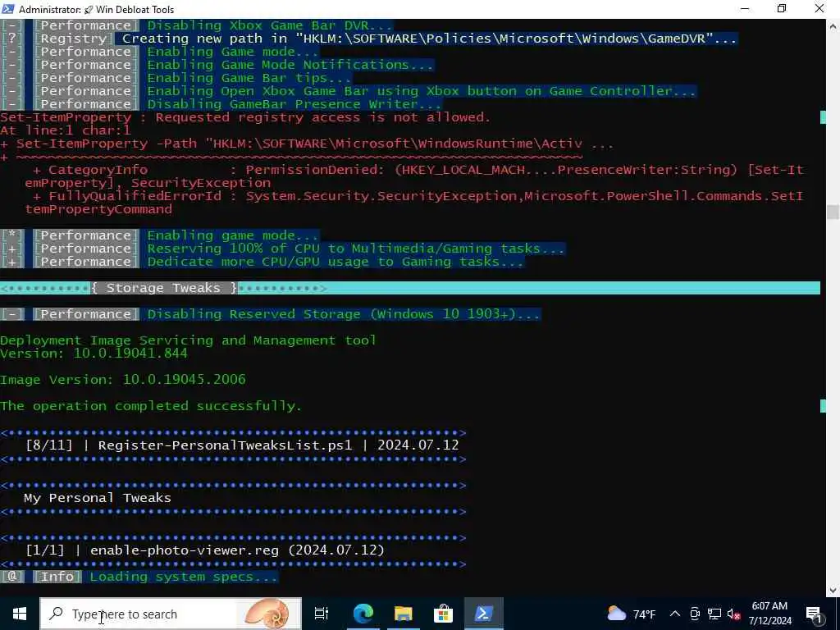Open the PowerShell title bar system icon
840x630 pixels.
pyautogui.click(x=8, y=9)
